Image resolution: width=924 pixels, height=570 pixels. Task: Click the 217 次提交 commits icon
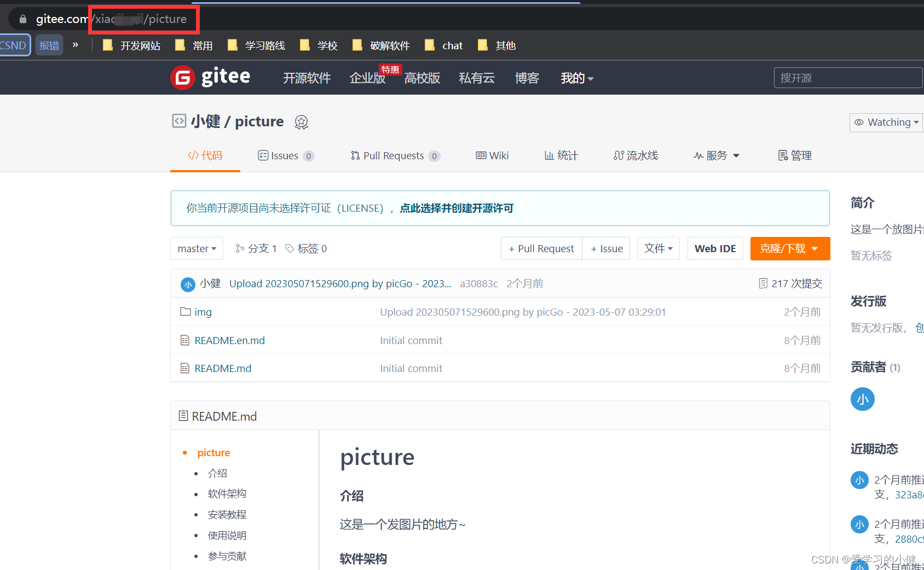[763, 283]
